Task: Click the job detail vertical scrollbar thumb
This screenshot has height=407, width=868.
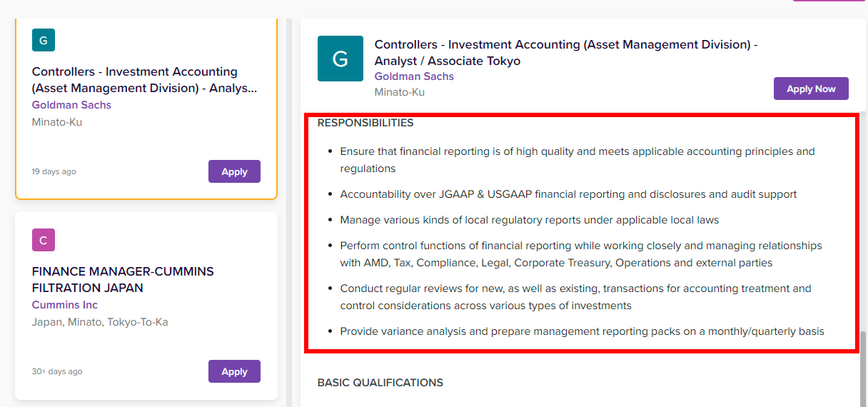Action: [864, 367]
